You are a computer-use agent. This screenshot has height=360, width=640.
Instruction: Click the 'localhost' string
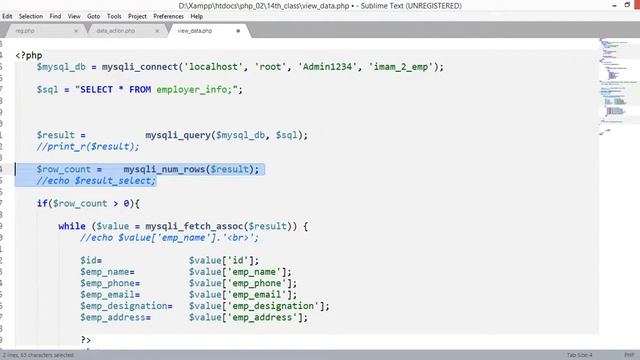coord(213,67)
